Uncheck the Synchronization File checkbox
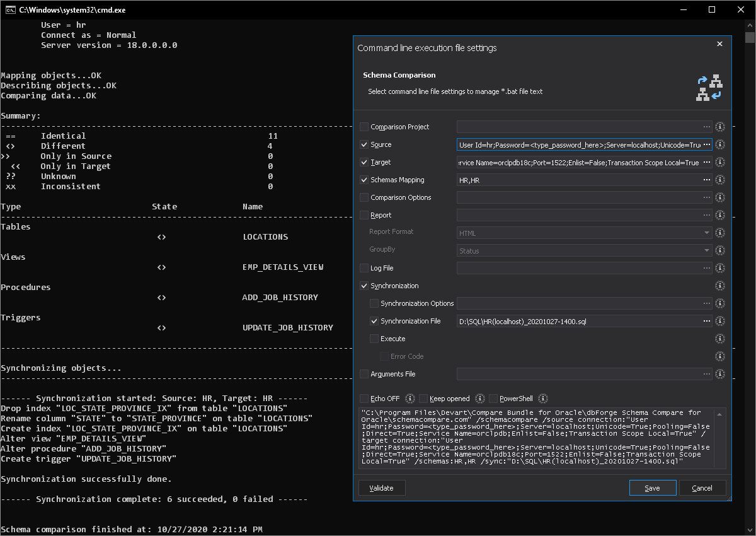This screenshot has height=536, width=756. tap(374, 321)
